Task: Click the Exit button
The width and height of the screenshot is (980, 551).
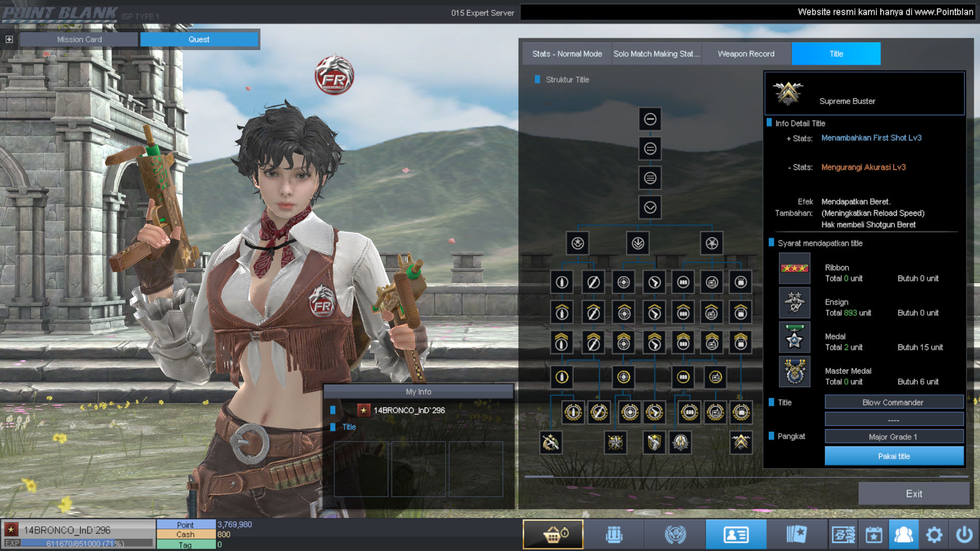Action: [914, 494]
